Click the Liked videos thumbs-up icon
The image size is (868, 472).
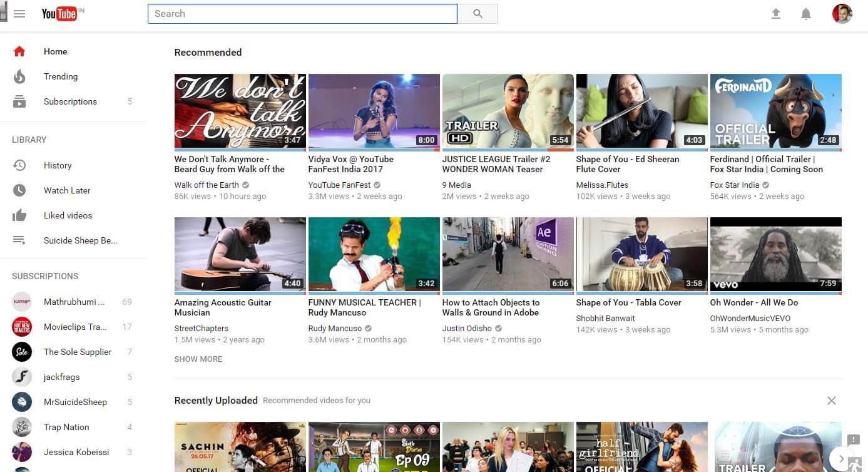tap(19, 215)
